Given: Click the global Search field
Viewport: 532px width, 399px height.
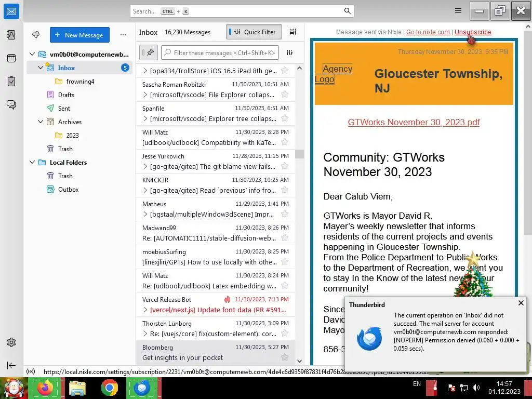Looking at the screenshot, I should click(x=242, y=11).
